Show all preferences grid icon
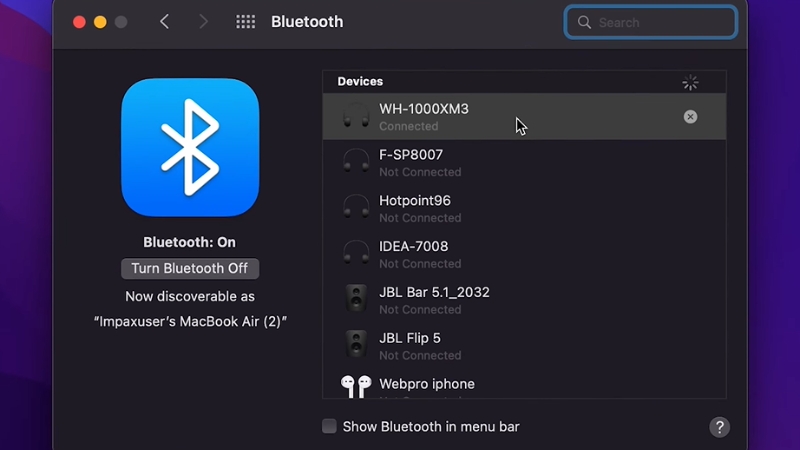This screenshot has height=450, width=800. pos(245,22)
